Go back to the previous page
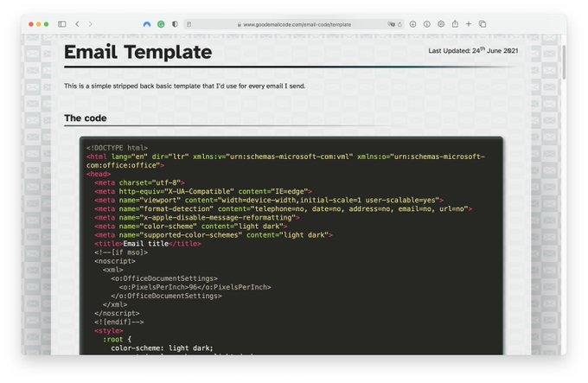The height and width of the screenshot is (383, 588). [x=77, y=24]
